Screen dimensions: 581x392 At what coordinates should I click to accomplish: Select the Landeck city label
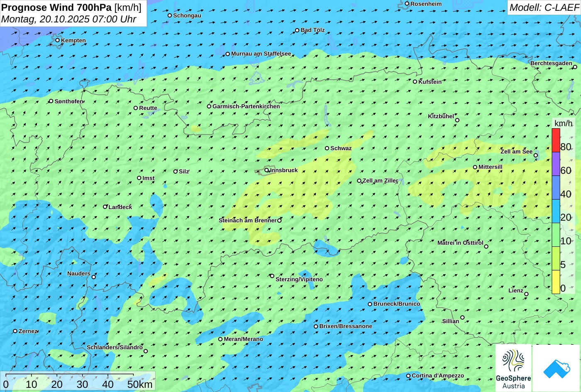pyautogui.click(x=120, y=207)
